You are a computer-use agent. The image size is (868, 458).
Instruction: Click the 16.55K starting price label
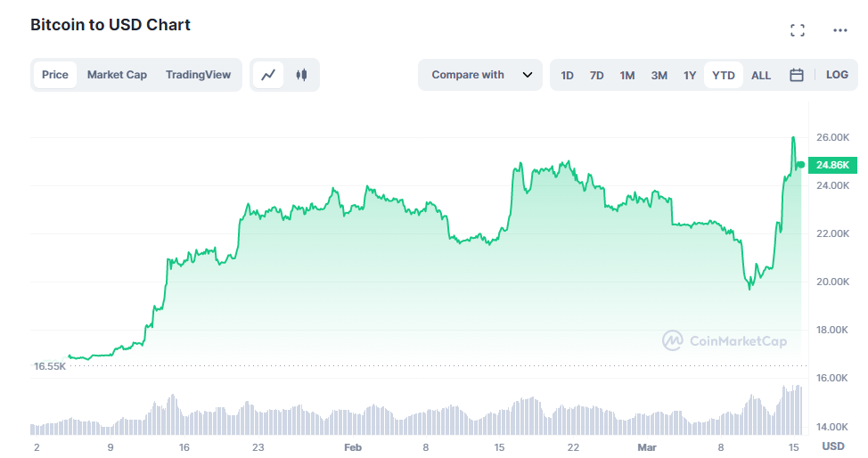coord(49,366)
